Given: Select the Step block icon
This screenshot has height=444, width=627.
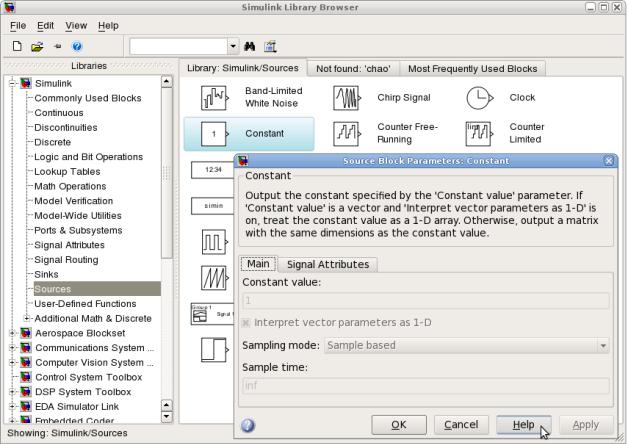Looking at the screenshot, I should (215, 350).
